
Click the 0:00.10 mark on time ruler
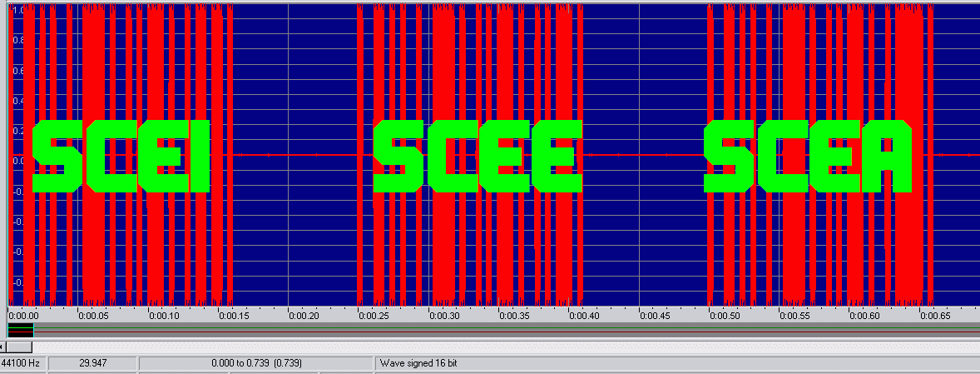[x=164, y=316]
